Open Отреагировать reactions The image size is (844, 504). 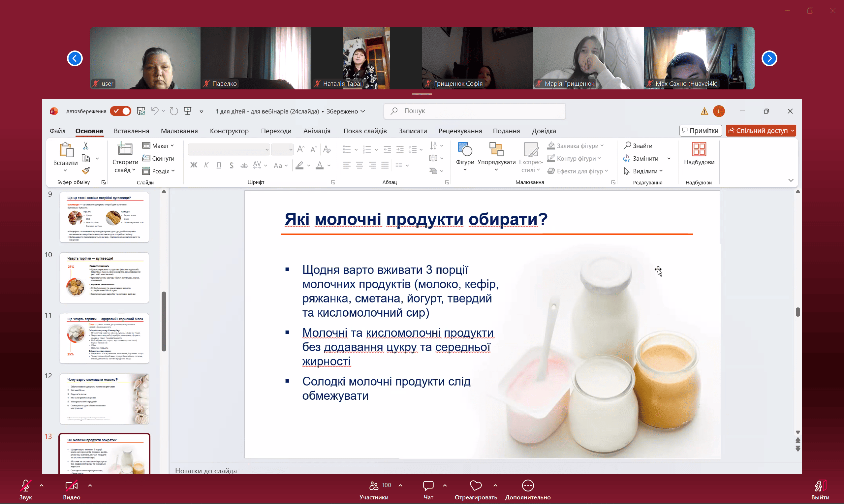(x=476, y=489)
